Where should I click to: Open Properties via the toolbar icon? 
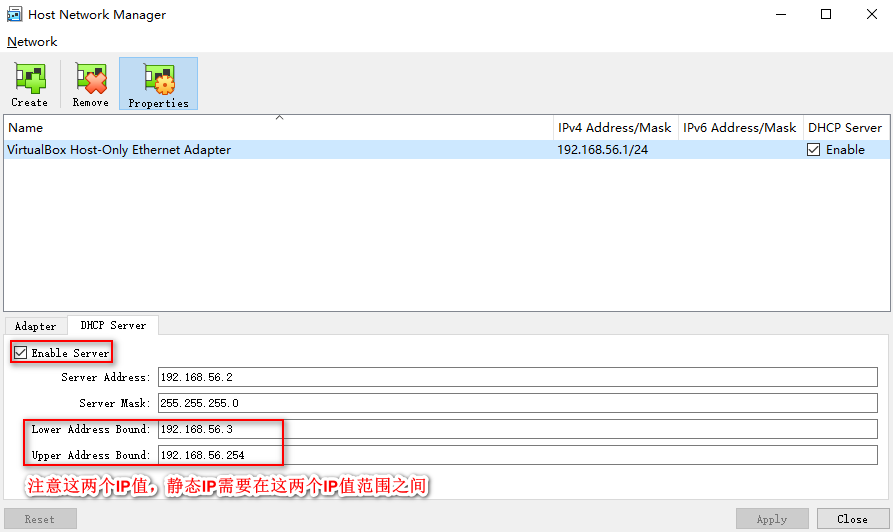coord(158,84)
